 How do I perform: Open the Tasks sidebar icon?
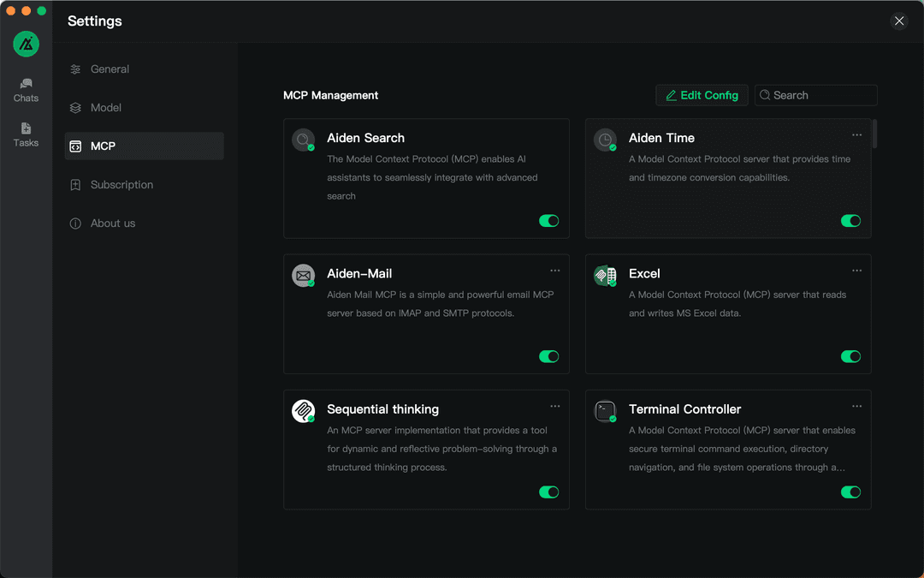26,134
